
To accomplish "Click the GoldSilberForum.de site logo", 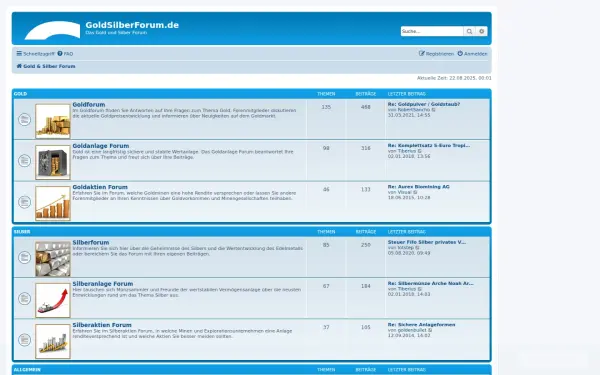I will (52, 30).
